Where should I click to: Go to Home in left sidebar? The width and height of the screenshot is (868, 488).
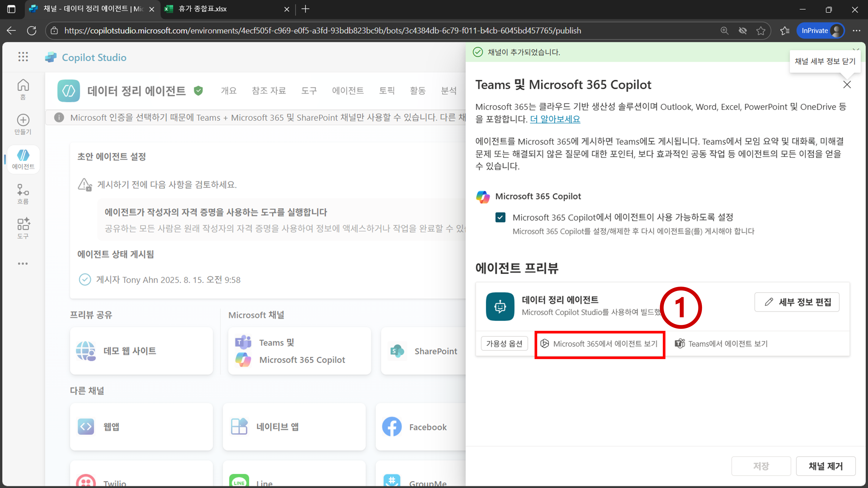pos(23,88)
